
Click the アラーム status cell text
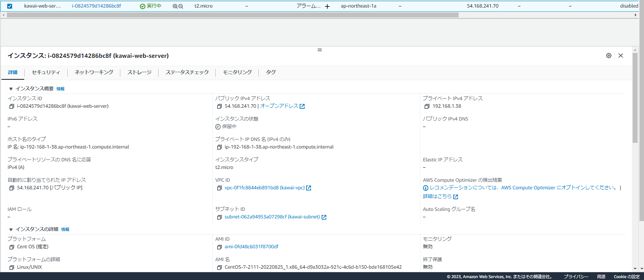(308, 6)
